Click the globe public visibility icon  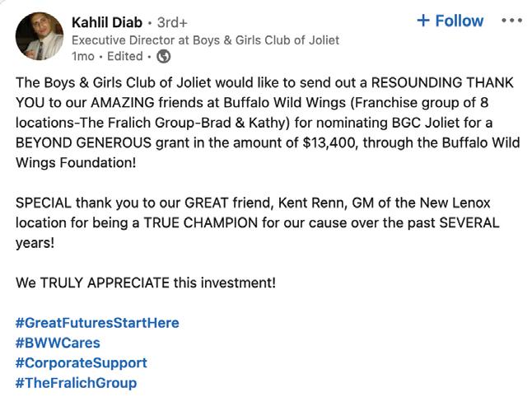point(164,56)
